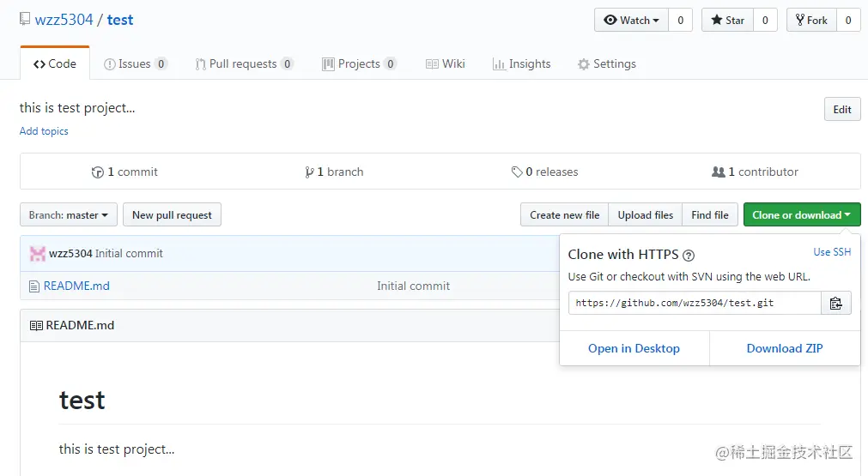Click Edit for the repository description
The width and height of the screenshot is (868, 476).
[x=842, y=110]
